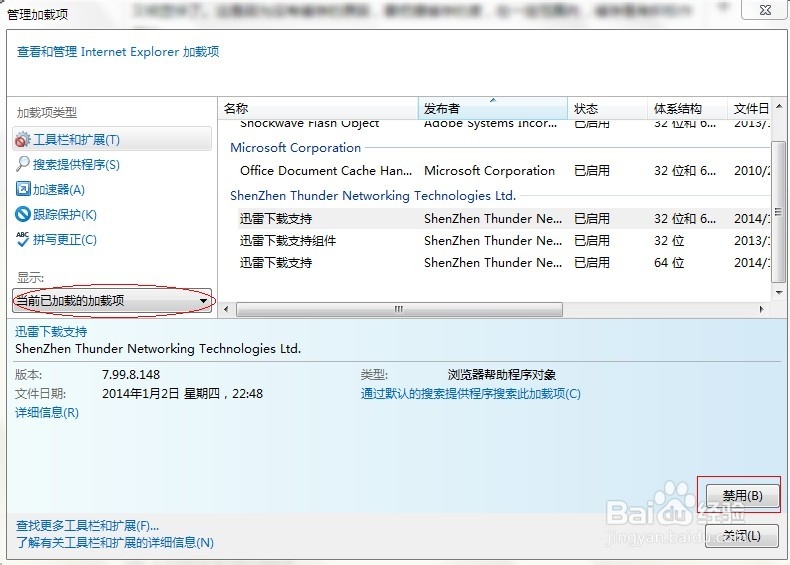Image resolution: width=790 pixels, height=565 pixels.
Task: Open 了解有关工具栏和扩展的详细信息(N) link
Action: pyautogui.click(x=115, y=543)
